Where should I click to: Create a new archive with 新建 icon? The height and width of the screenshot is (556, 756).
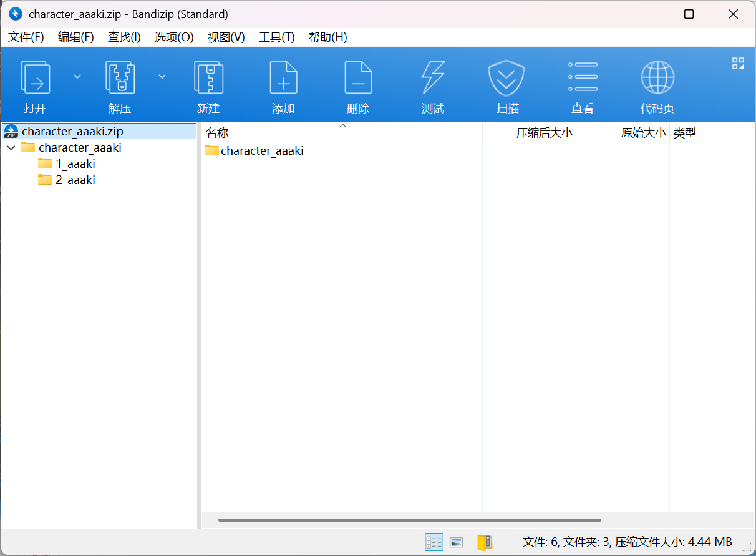(208, 77)
